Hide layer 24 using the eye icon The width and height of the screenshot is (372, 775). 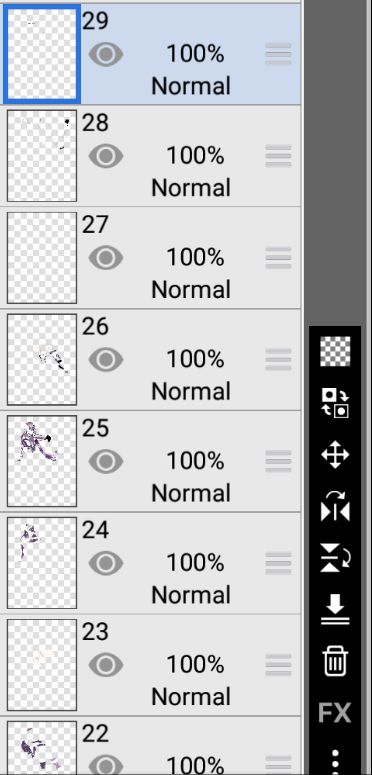tap(106, 563)
